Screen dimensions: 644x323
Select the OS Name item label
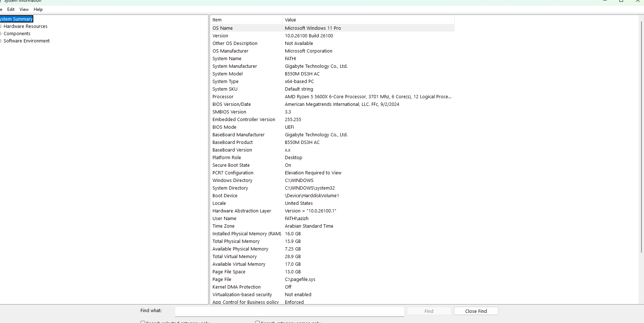(x=223, y=28)
